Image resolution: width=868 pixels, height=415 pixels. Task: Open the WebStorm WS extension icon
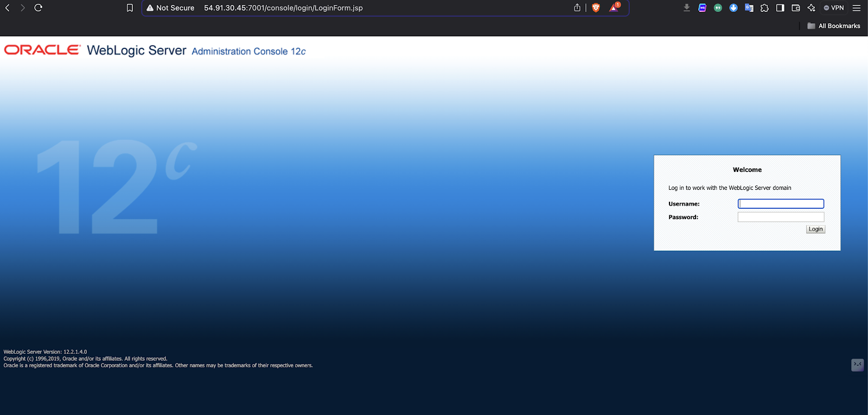702,8
